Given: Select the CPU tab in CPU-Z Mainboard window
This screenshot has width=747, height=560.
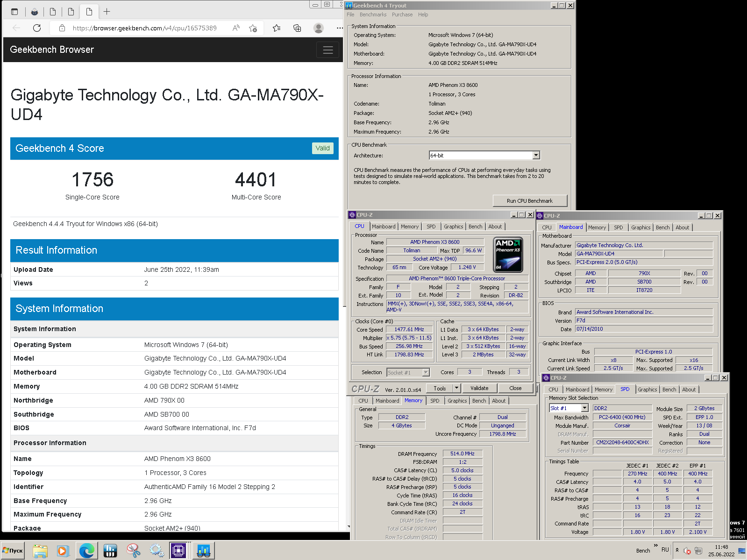Looking at the screenshot, I should [547, 227].
